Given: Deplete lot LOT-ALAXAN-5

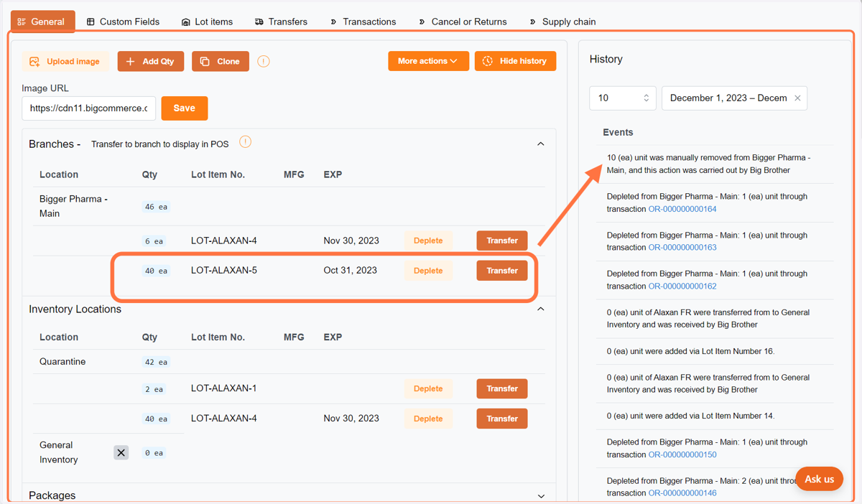Looking at the screenshot, I should [x=428, y=271].
